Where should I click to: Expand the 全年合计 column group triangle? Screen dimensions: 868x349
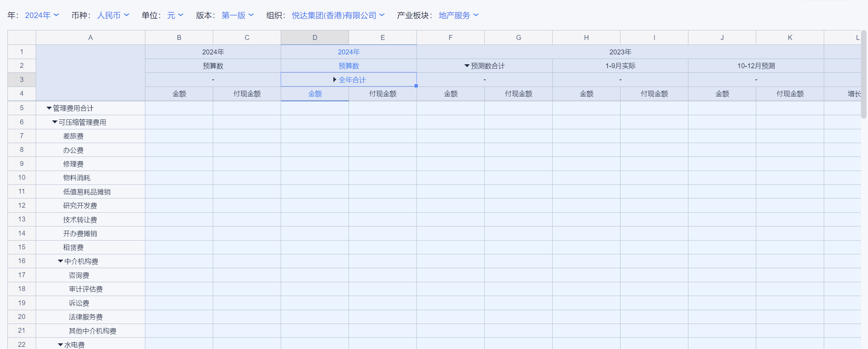tap(334, 80)
